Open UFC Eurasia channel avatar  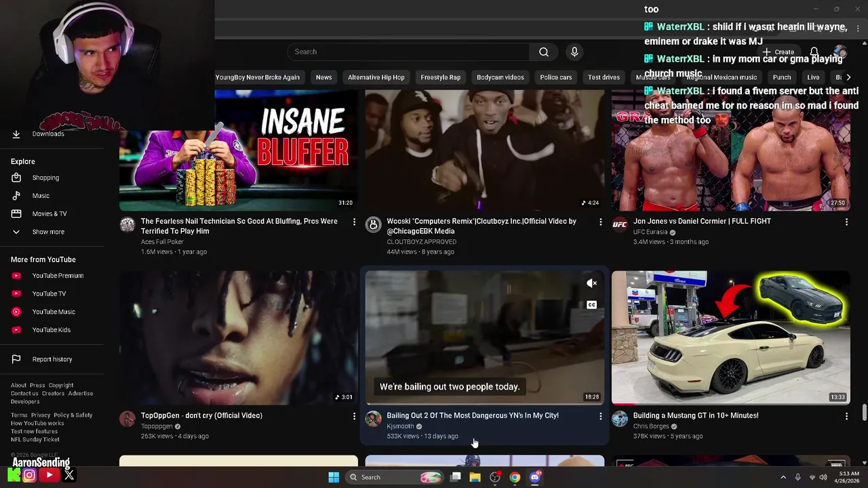click(x=620, y=225)
